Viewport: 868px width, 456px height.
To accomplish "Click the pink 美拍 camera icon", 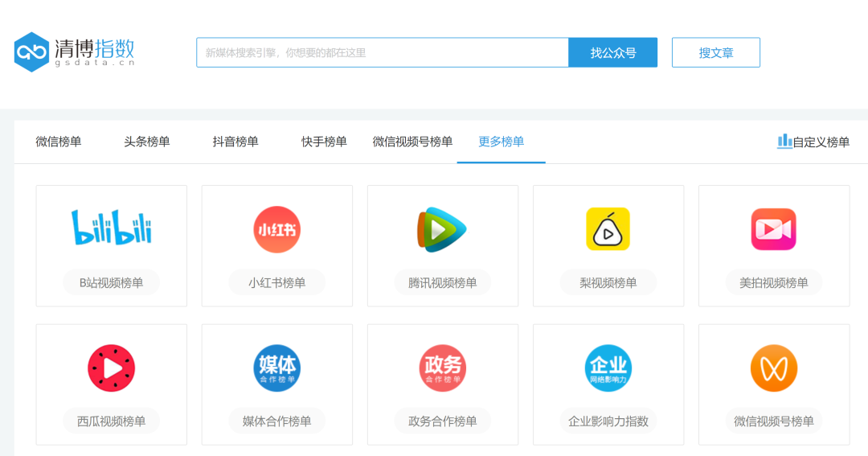I will (x=773, y=229).
